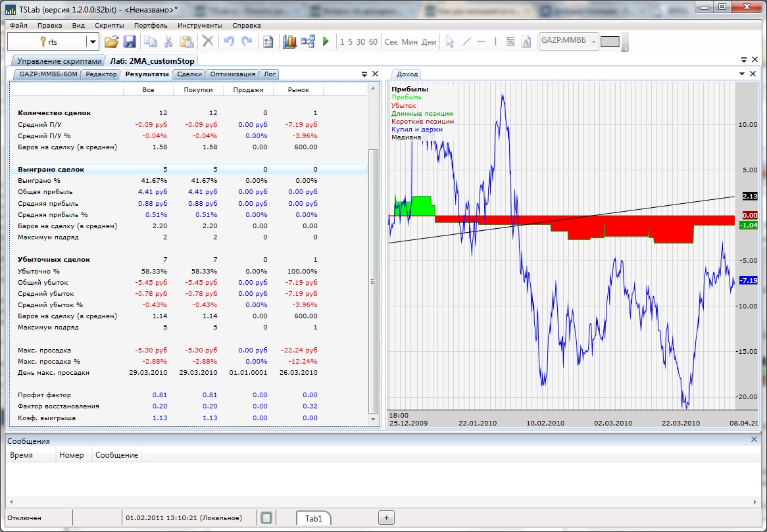The image size is (767, 532).
Task: Click the undo arrow icon
Action: [x=229, y=41]
